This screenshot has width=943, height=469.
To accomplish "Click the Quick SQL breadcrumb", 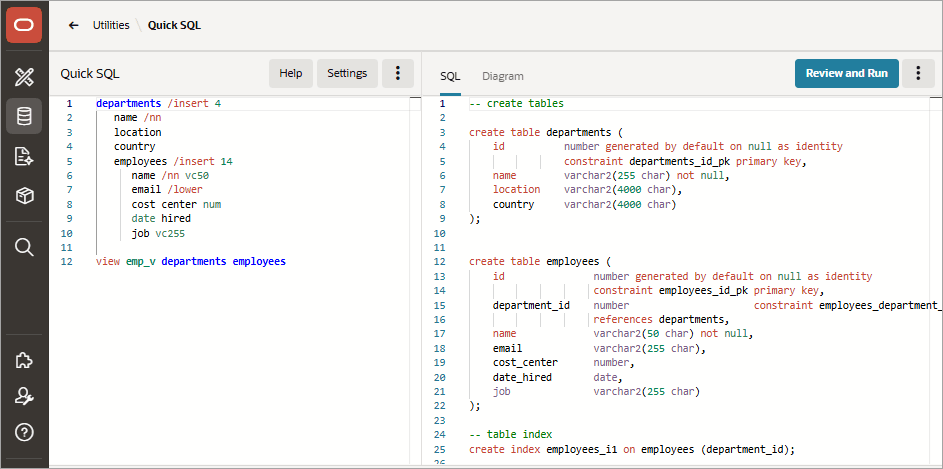I will pyautogui.click(x=174, y=25).
